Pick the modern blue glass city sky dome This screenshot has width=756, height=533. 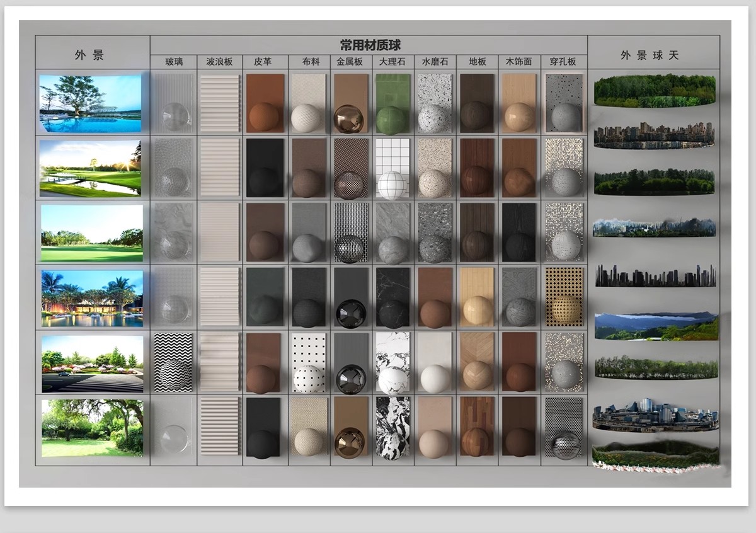pyautogui.click(x=655, y=415)
